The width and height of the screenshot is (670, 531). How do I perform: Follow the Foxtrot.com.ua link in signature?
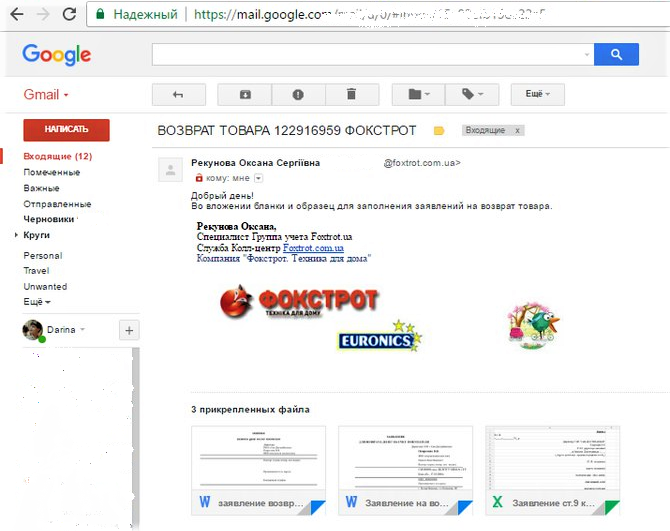(313, 247)
